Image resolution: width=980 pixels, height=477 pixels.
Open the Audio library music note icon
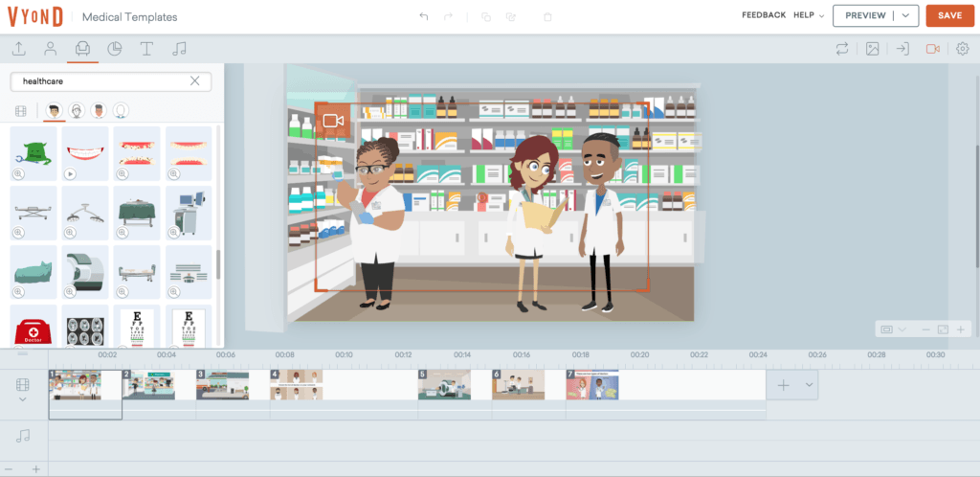pos(179,49)
